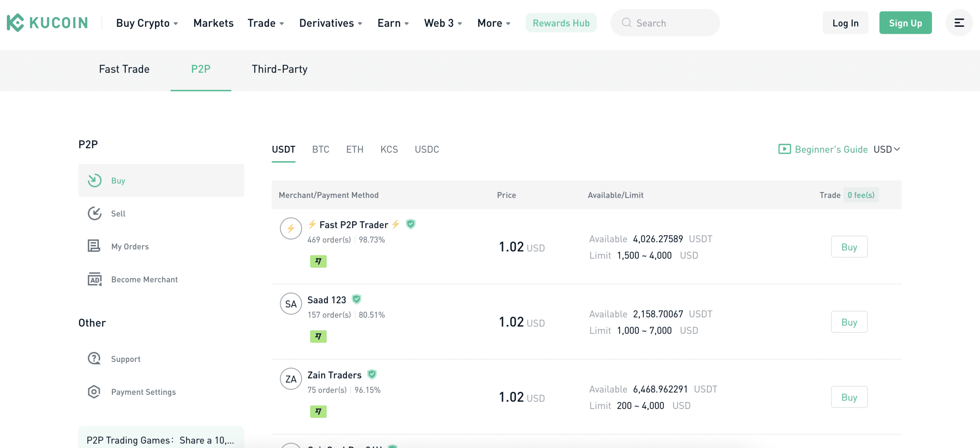Viewport: 980px width, 448px height.
Task: Click the Become Merchant AD icon
Action: tap(95, 279)
